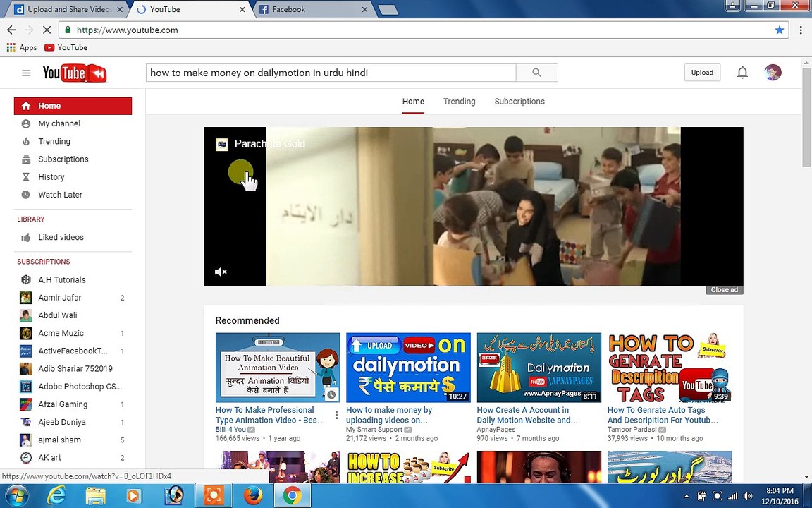Click the taskbar clock
812x508 pixels.
point(780,496)
